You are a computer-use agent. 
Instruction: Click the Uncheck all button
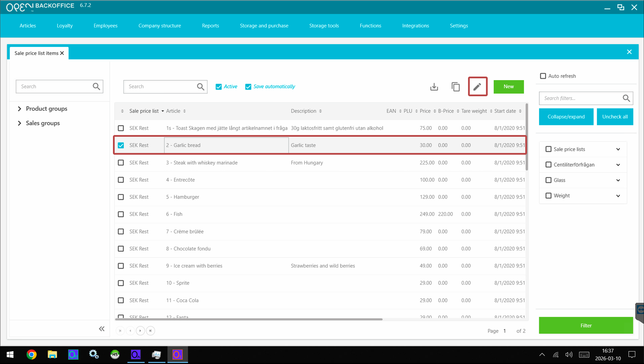[615, 117]
